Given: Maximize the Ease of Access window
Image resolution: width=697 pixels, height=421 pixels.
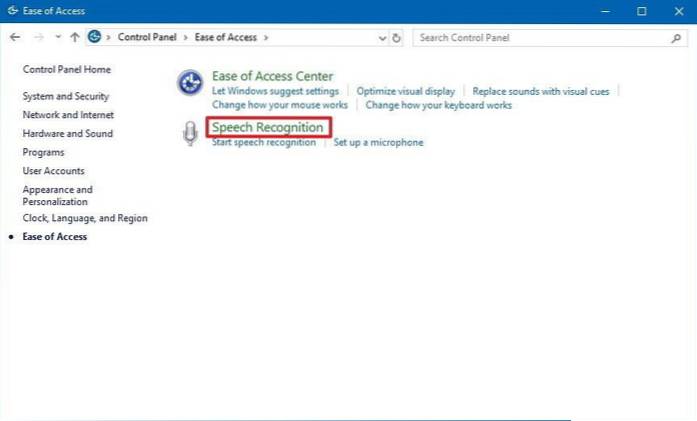Looking at the screenshot, I should coord(641,11).
